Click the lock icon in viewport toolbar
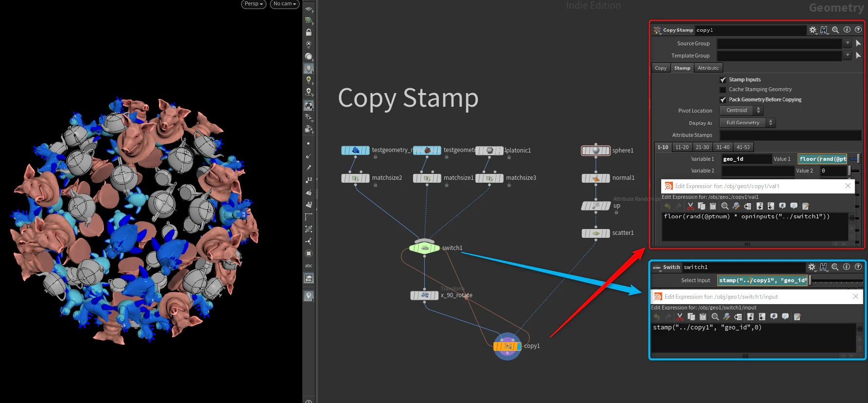The height and width of the screenshot is (403, 868). [309, 32]
